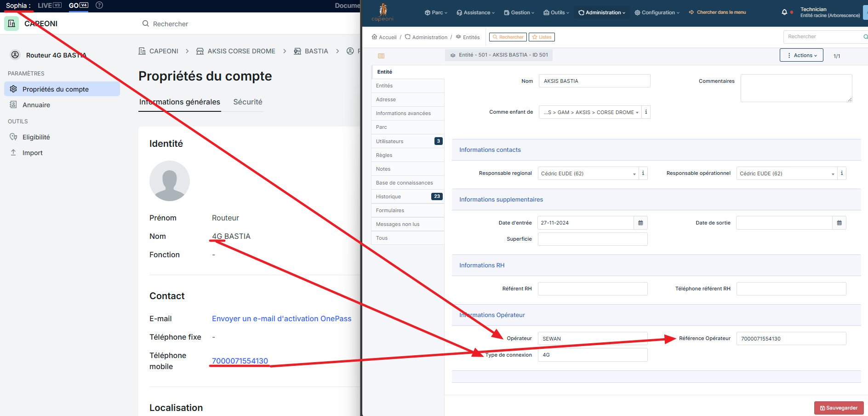Image resolution: width=868 pixels, height=416 pixels.
Task: Click the Référence Opérateur field
Action: pyautogui.click(x=791, y=339)
